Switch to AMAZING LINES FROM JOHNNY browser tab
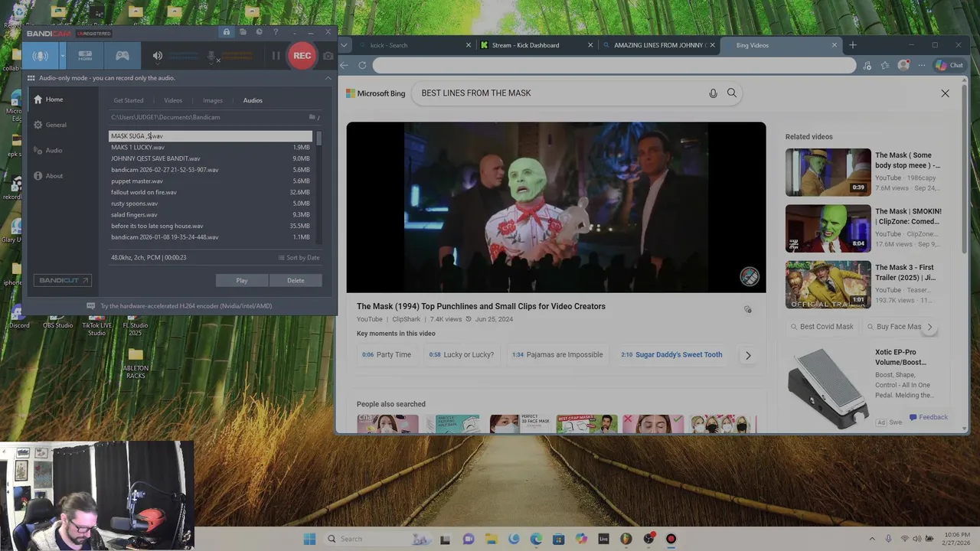 coord(658,45)
